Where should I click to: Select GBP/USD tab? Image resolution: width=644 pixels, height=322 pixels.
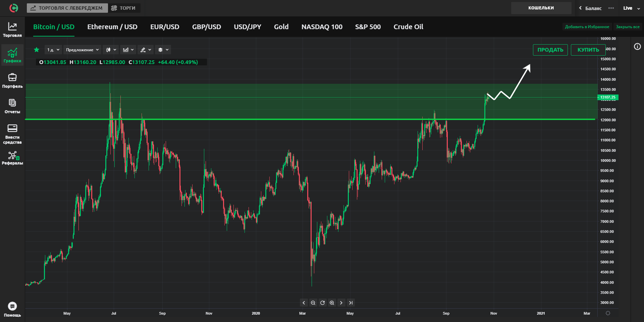[x=207, y=27]
